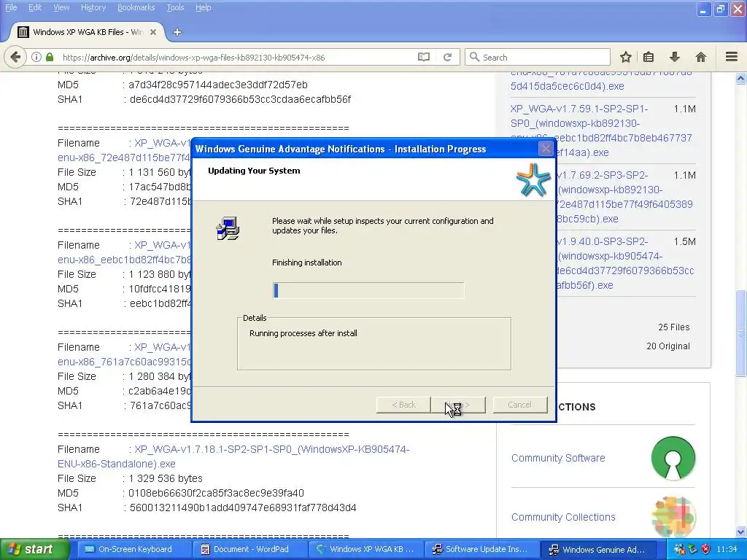
Task: Show bookmarks list icon
Action: click(x=649, y=57)
